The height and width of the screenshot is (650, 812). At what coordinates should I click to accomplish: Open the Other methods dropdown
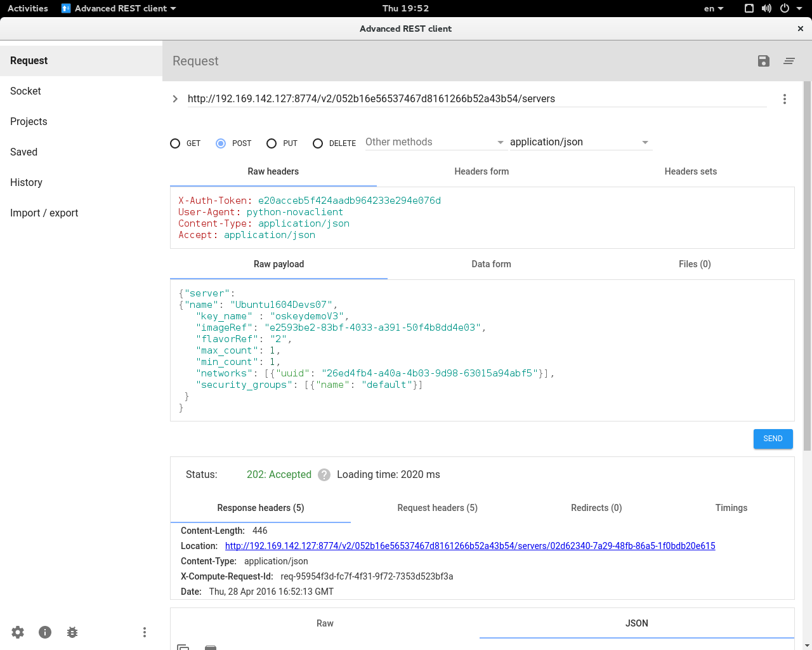click(435, 142)
